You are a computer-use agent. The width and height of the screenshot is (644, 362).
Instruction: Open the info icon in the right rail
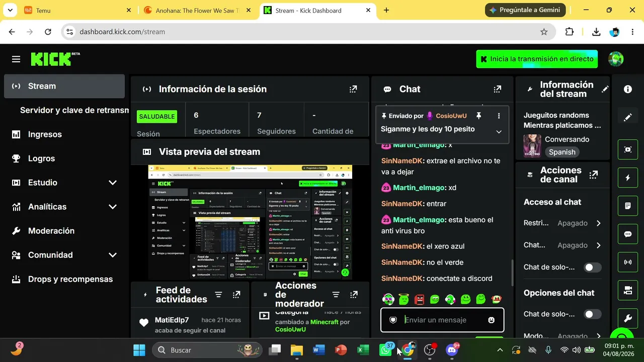click(628, 89)
